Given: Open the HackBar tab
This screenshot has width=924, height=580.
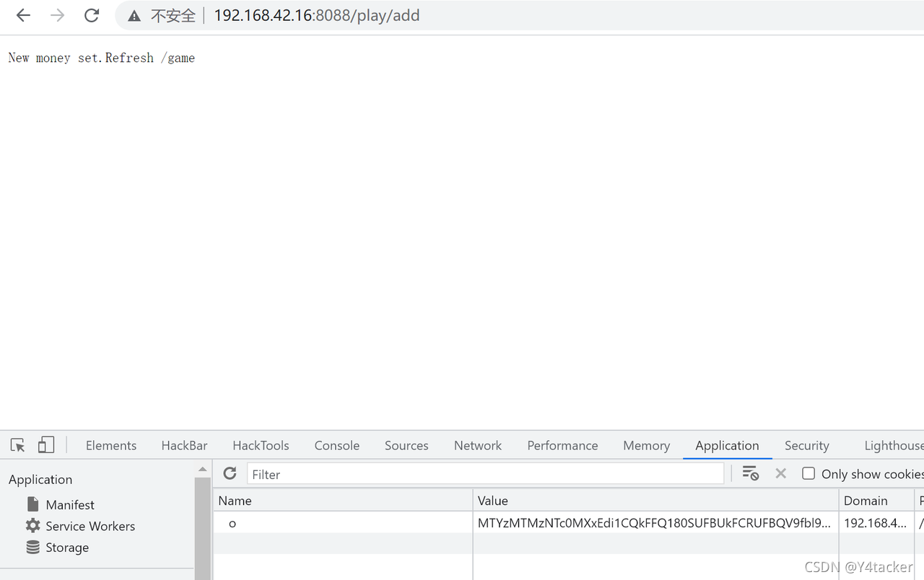Looking at the screenshot, I should [x=184, y=445].
